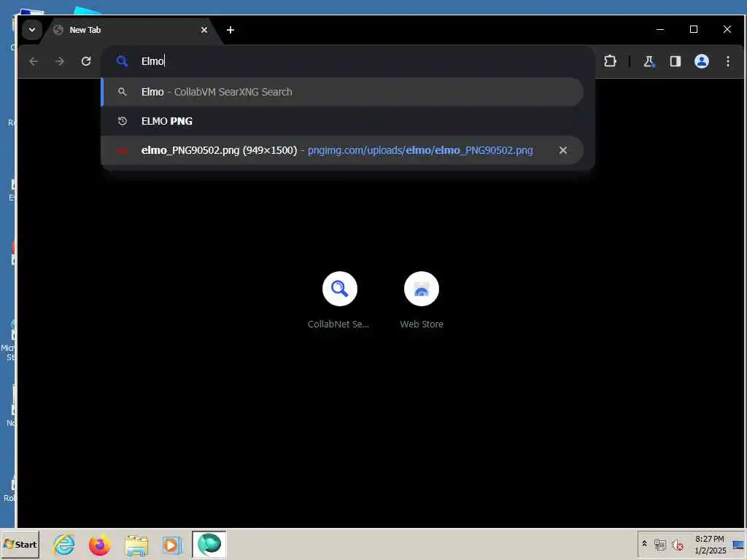Image resolution: width=747 pixels, height=560 pixels.
Task: Select the ELMO PNG history suggestion
Action: (x=342, y=121)
